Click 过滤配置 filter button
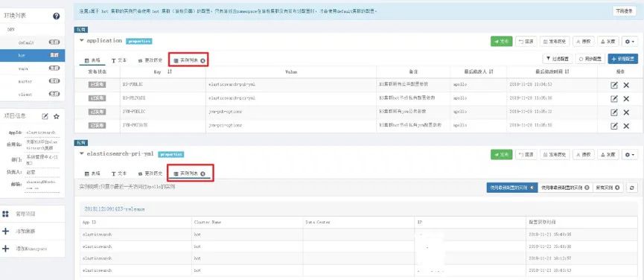Viewport: 644px width, 280px height. (x=558, y=59)
